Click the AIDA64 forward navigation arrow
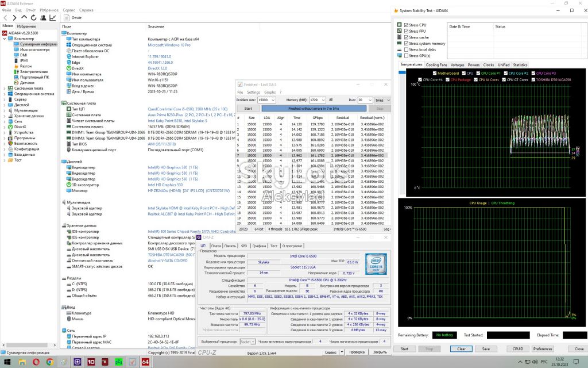 coord(14,18)
